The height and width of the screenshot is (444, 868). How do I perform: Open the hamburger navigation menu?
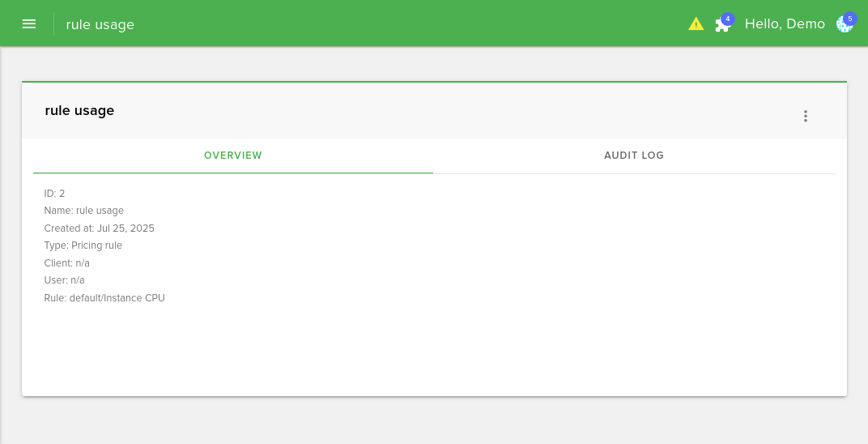pyautogui.click(x=29, y=23)
